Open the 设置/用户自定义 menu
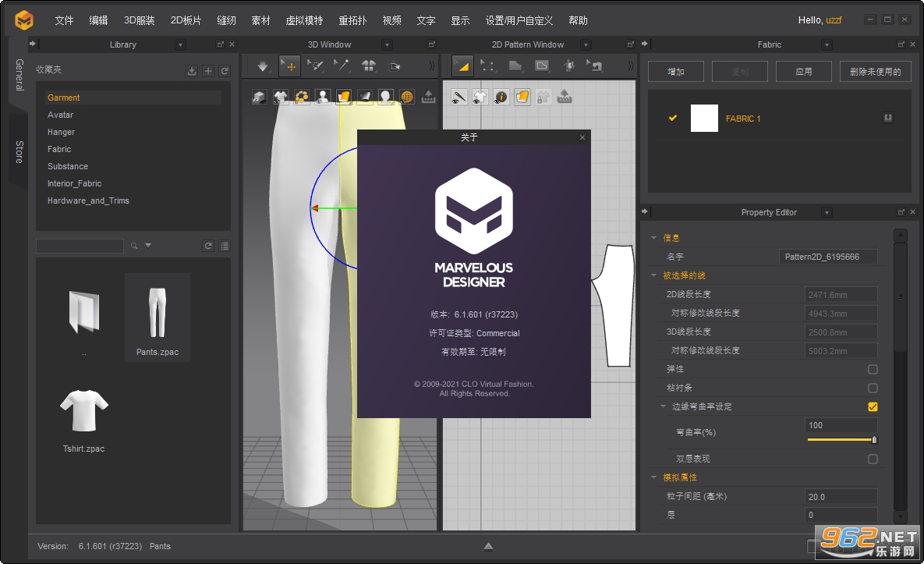924x564 pixels. tap(519, 20)
